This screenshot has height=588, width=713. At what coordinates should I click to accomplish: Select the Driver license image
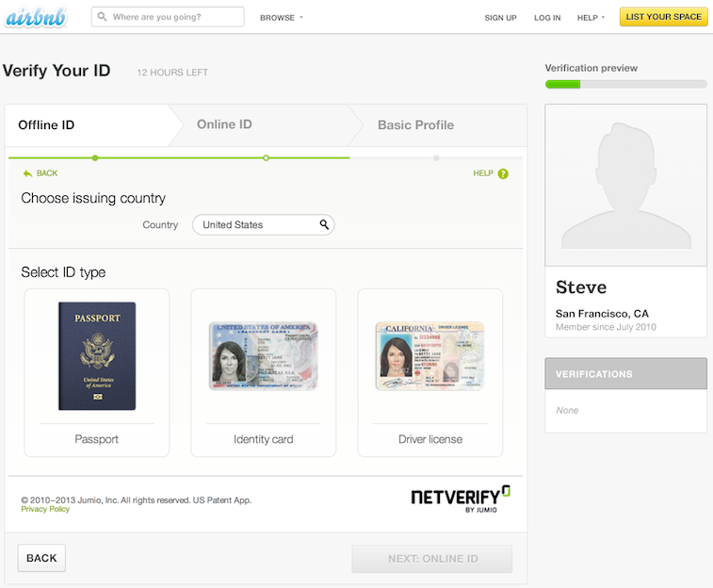429,355
